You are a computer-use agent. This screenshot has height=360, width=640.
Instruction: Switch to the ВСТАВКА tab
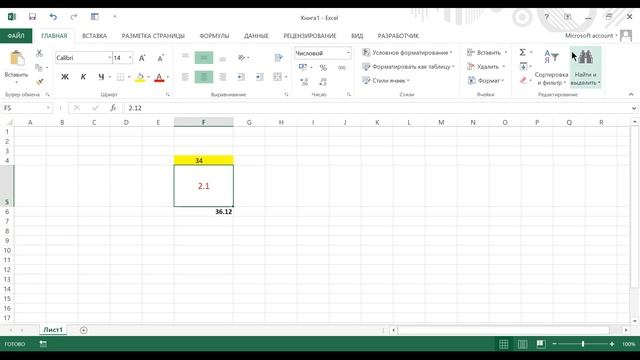(94, 36)
